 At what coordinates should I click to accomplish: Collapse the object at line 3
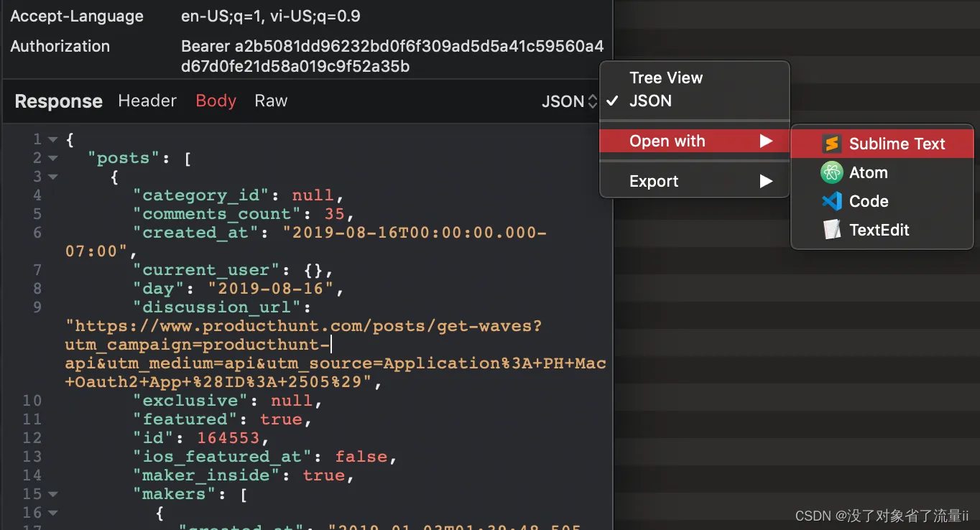click(x=52, y=177)
